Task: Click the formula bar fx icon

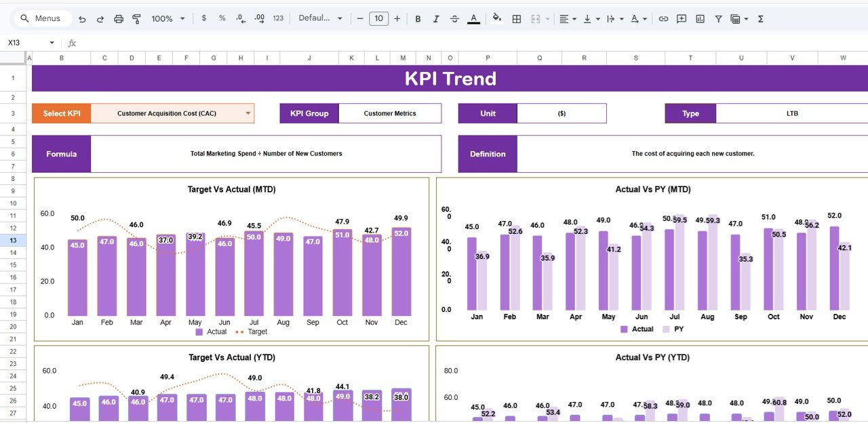Action: (72, 43)
